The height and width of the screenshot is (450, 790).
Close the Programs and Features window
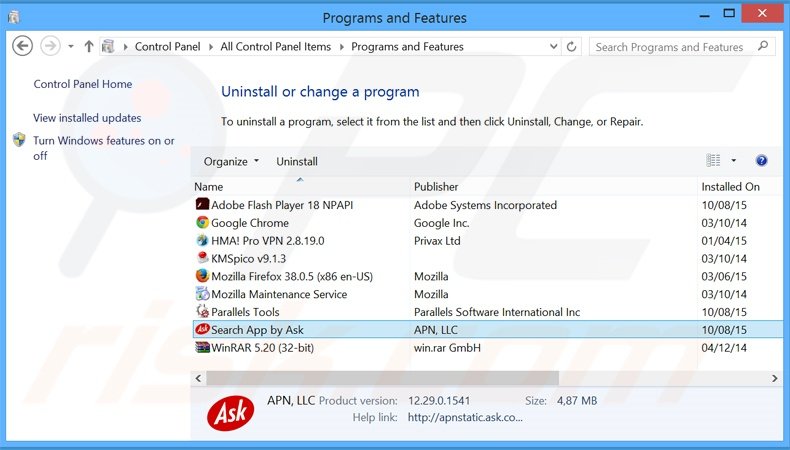click(762, 14)
